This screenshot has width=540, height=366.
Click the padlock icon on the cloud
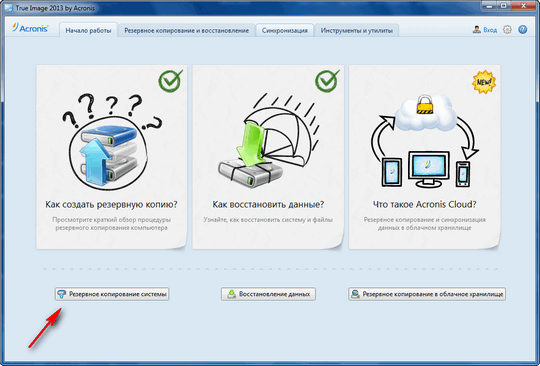424,105
